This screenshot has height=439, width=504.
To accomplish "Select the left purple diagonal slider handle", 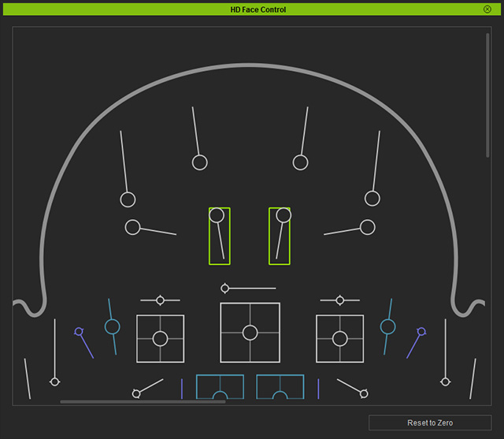I will [79, 332].
